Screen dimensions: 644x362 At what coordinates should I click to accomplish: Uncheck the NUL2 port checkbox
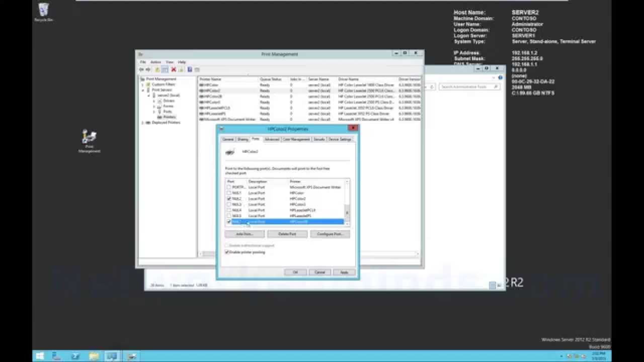point(229,199)
